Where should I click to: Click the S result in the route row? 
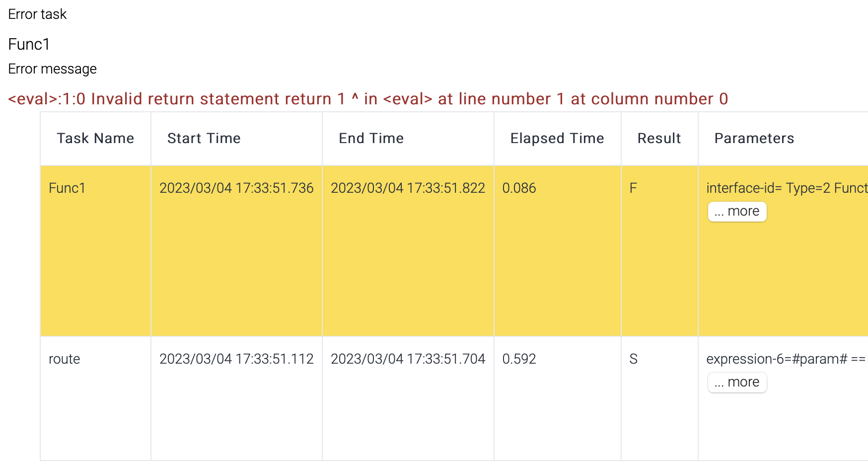(x=633, y=359)
